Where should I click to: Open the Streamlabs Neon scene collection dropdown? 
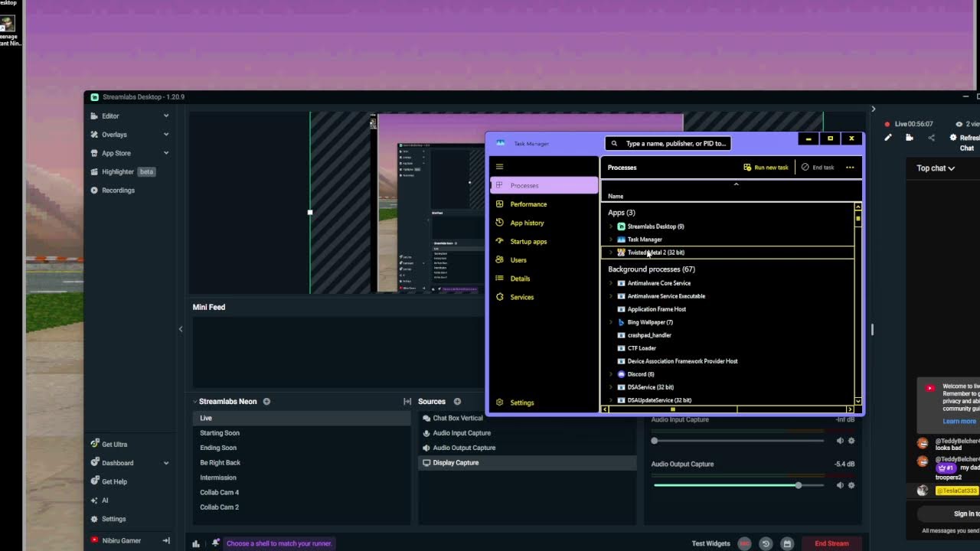pyautogui.click(x=194, y=402)
